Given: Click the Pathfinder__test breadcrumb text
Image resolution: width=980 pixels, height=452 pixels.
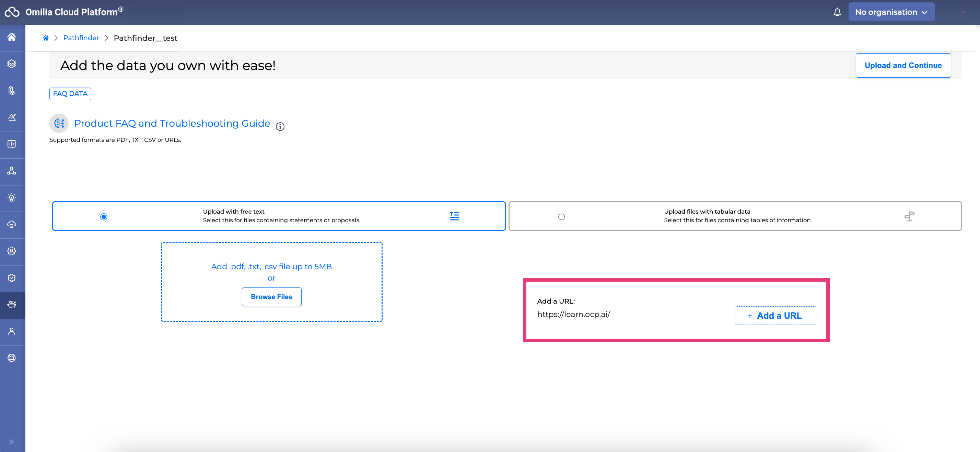Looking at the screenshot, I should click(145, 38).
